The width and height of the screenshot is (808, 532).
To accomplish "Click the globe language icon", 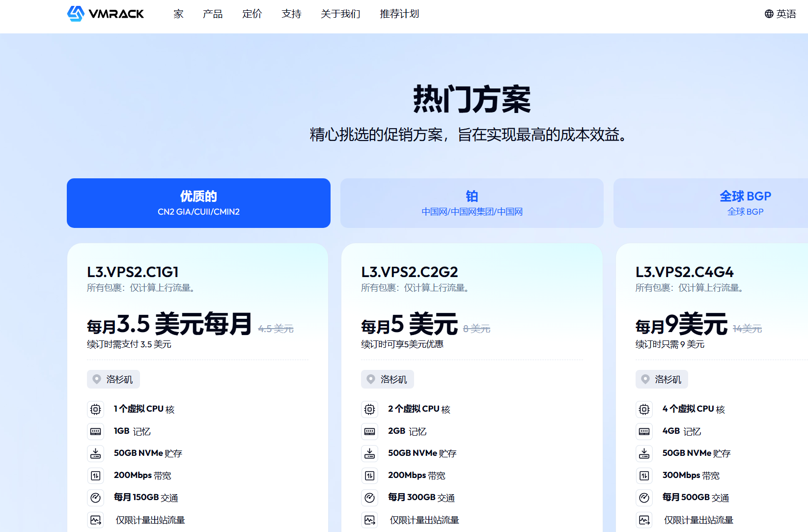I will coord(769,14).
